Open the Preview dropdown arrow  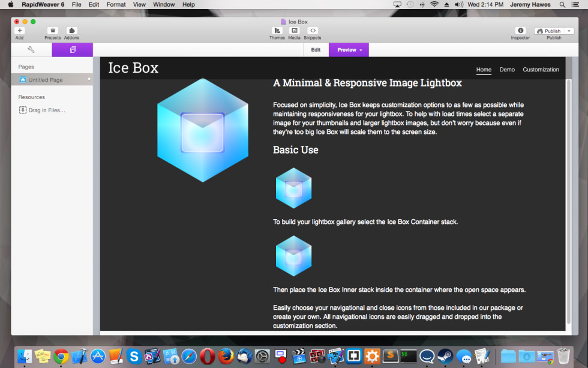[x=361, y=50]
